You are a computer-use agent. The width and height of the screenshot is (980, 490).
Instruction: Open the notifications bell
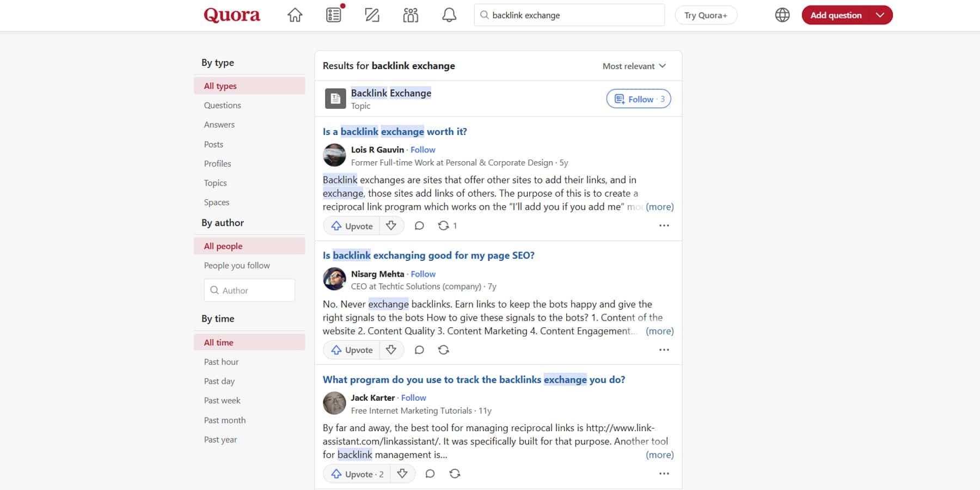pos(448,15)
